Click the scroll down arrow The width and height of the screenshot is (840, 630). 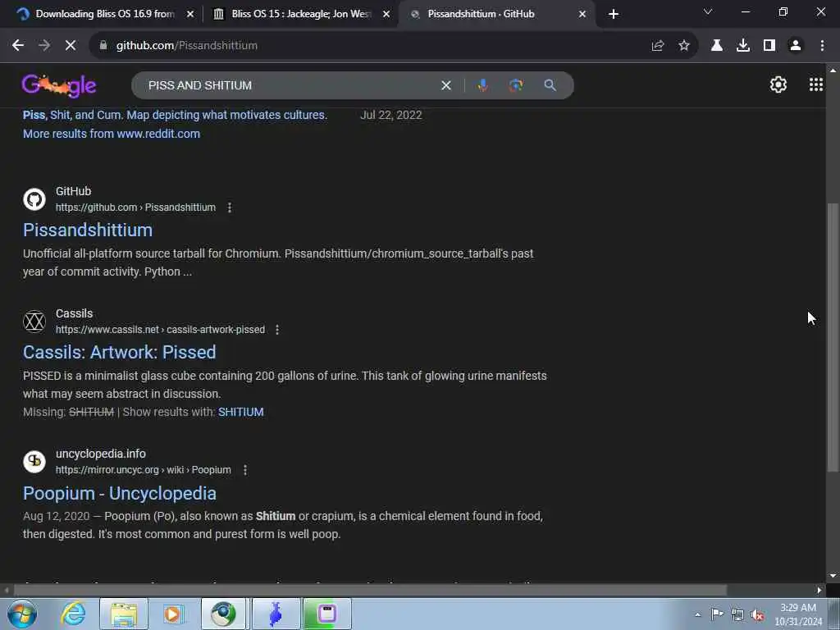point(833,576)
